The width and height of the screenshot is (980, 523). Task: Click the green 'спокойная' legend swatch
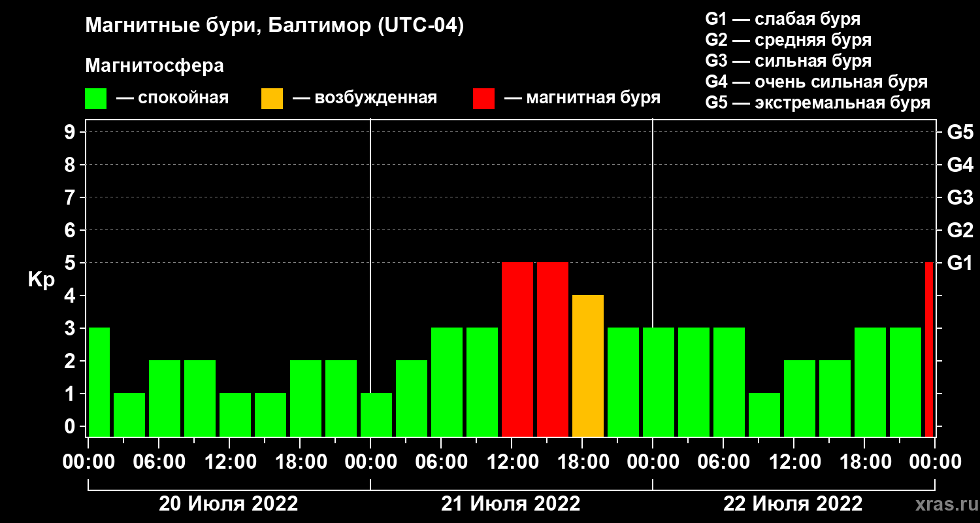pos(95,99)
